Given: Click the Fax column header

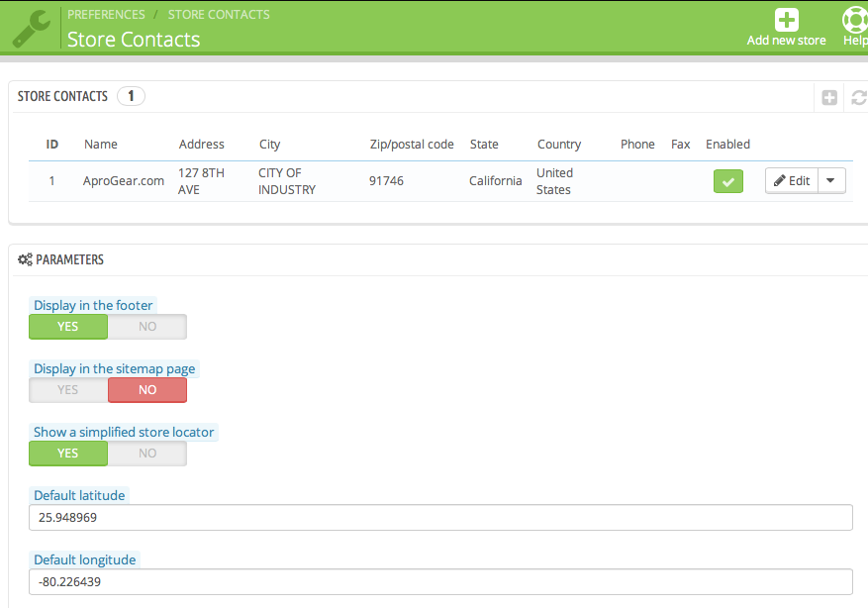Looking at the screenshot, I should click(x=680, y=144).
